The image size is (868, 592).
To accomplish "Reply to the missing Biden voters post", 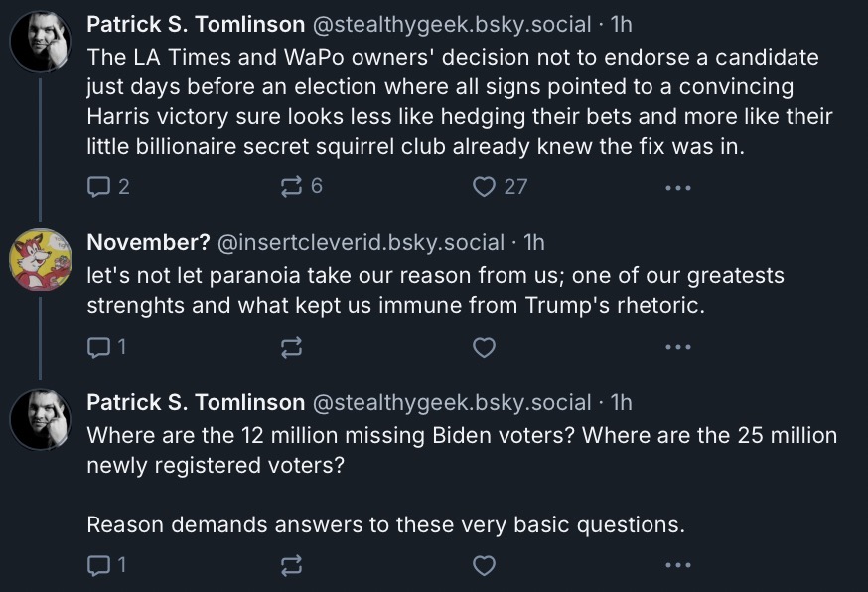I will coord(107,565).
